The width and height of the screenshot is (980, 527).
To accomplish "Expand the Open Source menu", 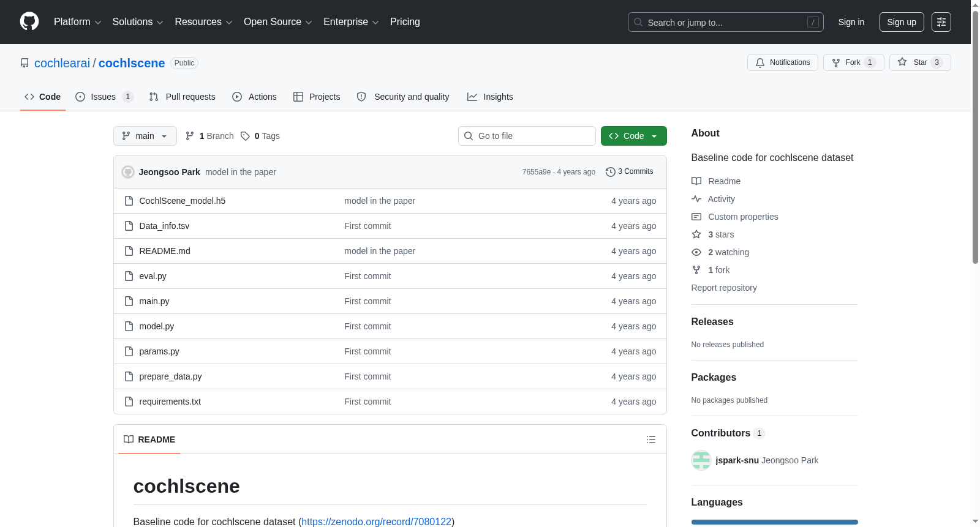I will click(278, 22).
